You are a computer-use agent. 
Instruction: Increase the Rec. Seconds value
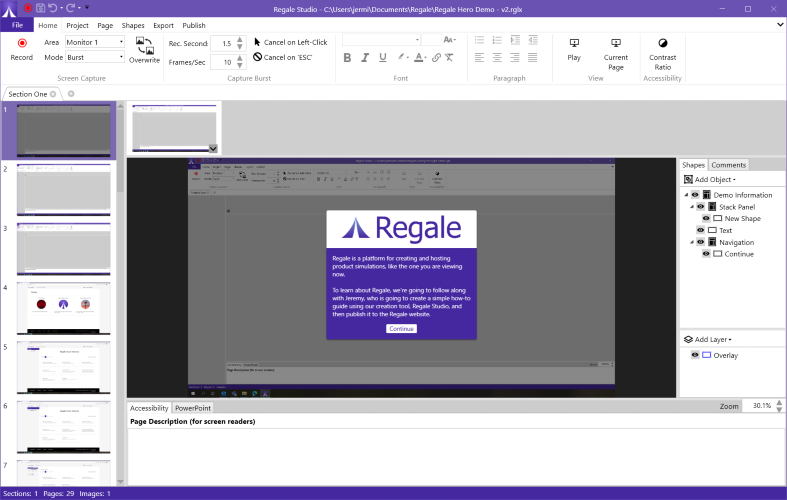(240, 40)
